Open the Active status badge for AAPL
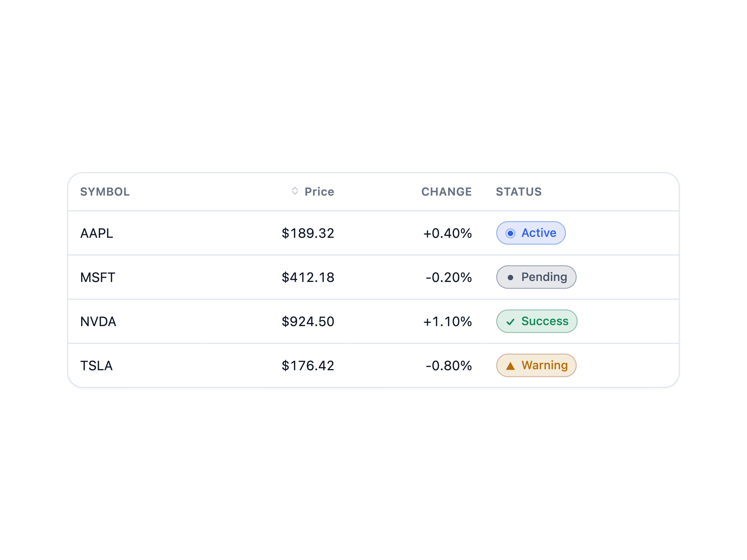Viewport: 747px width, 560px height. tap(531, 233)
